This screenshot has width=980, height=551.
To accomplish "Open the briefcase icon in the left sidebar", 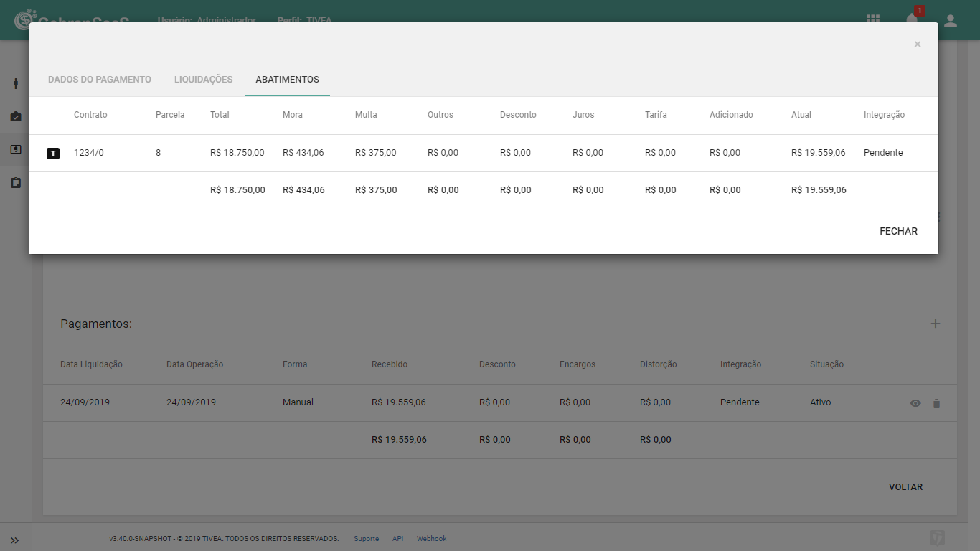I will point(16,116).
